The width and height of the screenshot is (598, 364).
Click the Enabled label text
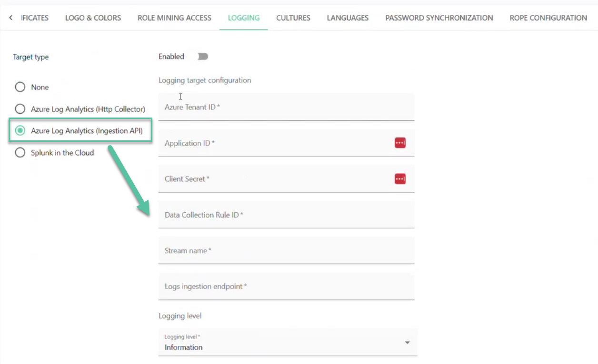(171, 56)
